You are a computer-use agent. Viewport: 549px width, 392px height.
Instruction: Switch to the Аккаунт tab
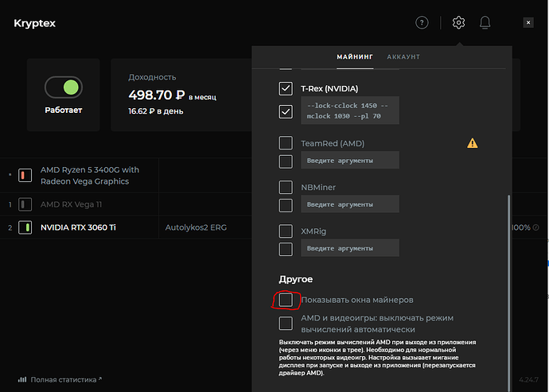(x=403, y=56)
